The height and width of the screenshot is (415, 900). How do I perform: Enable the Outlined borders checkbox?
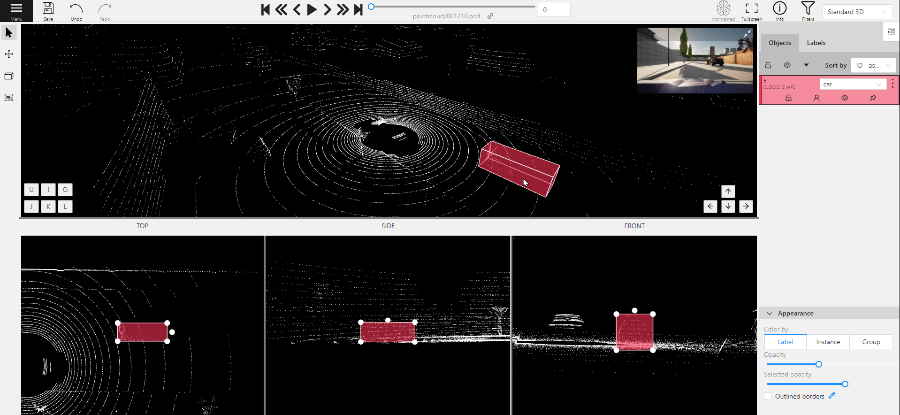coord(768,396)
